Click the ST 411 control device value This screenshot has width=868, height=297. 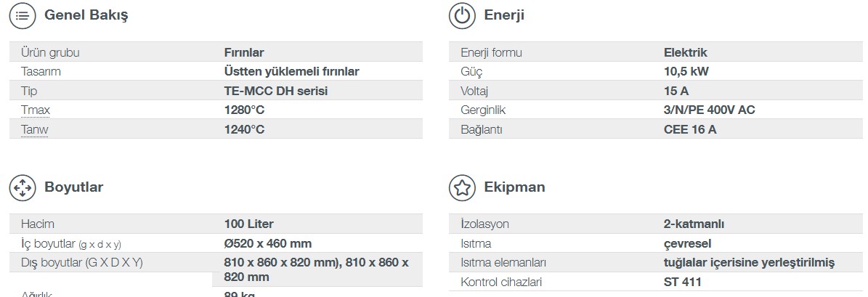click(682, 282)
